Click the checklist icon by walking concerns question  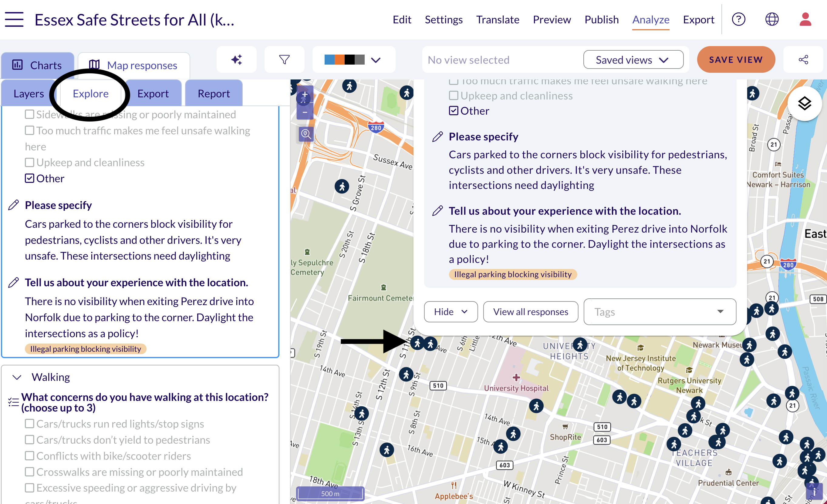13,402
